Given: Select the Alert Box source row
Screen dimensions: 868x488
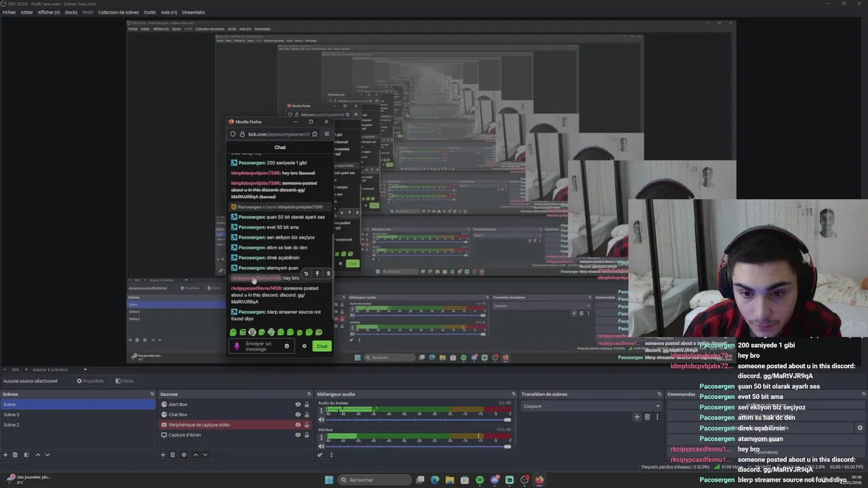Looking at the screenshot, I should click(x=235, y=405).
